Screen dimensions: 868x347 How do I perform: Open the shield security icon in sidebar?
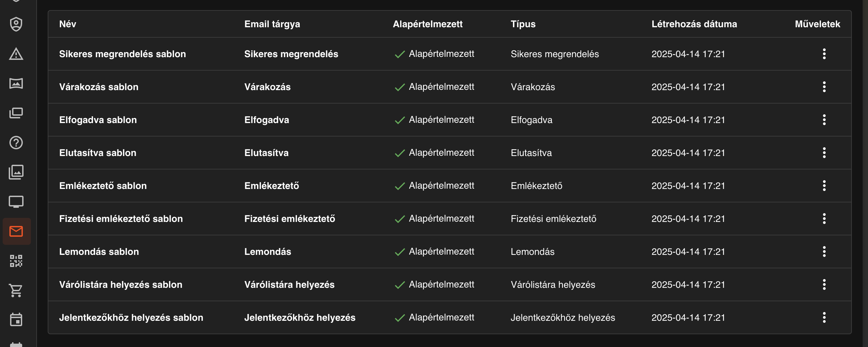click(x=16, y=24)
